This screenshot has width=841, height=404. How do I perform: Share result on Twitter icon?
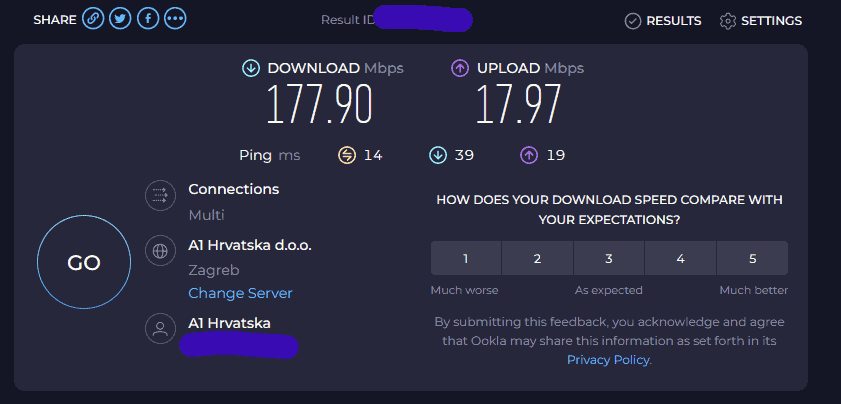120,20
